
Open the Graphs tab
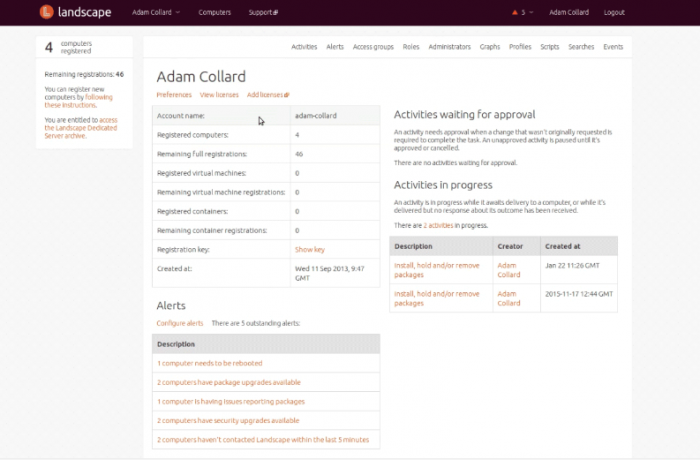(x=490, y=47)
